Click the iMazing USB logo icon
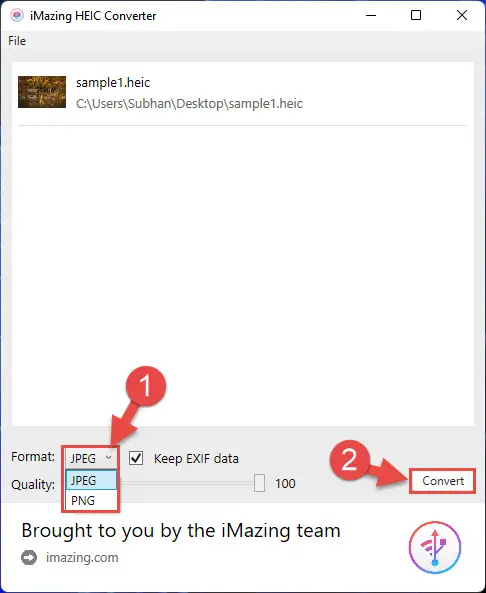The width and height of the screenshot is (486, 593). click(435, 547)
